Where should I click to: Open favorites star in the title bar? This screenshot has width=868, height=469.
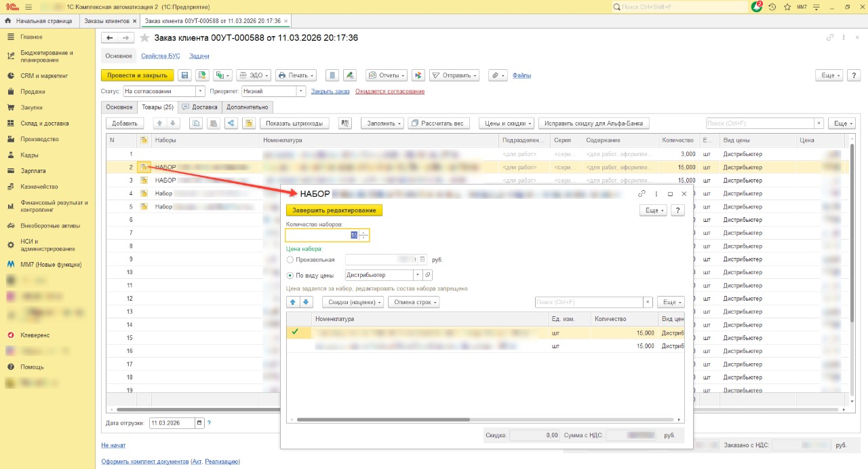(787, 6)
